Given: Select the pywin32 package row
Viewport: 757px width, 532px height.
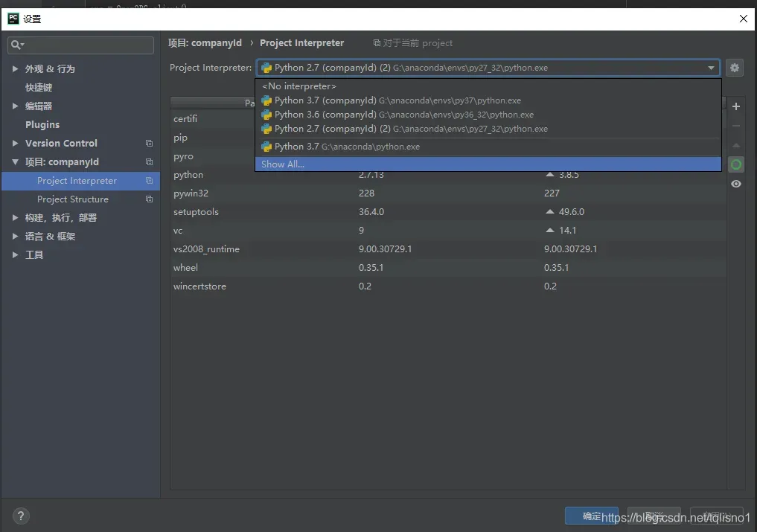Looking at the screenshot, I should (x=448, y=193).
